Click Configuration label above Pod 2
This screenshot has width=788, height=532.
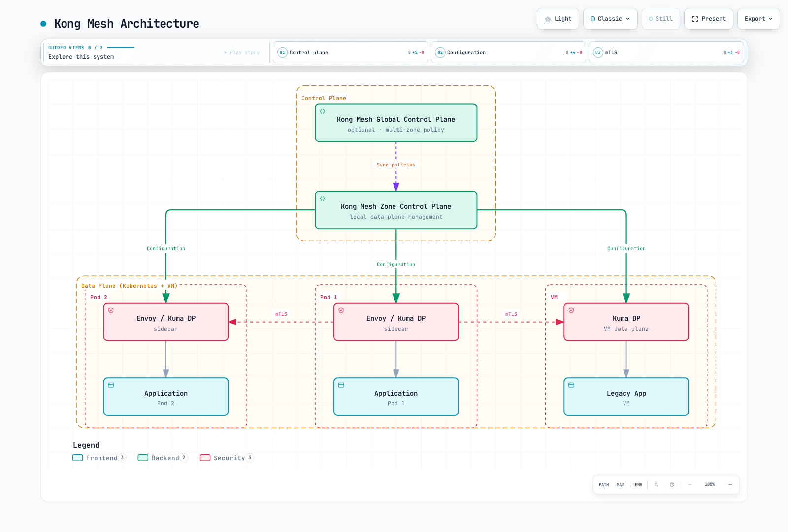click(166, 249)
